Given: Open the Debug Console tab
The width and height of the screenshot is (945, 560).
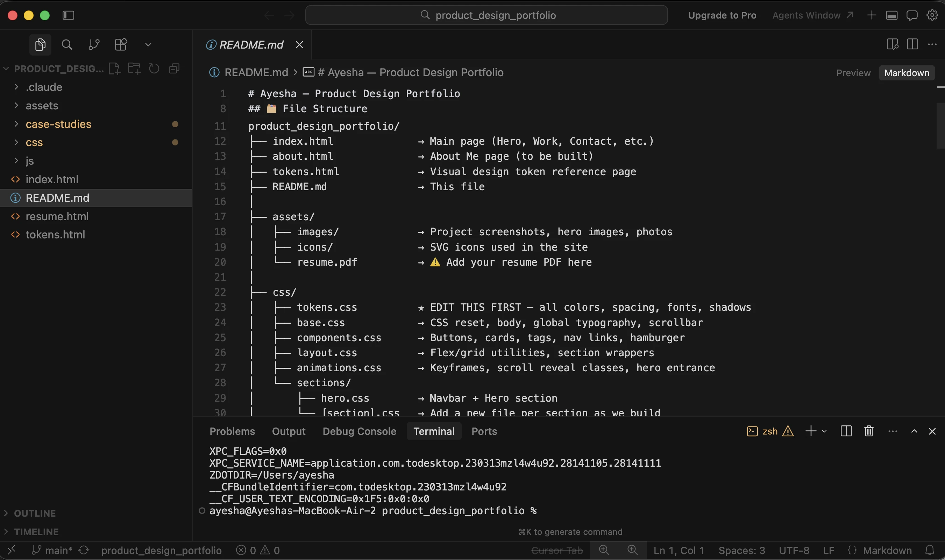Looking at the screenshot, I should pos(360,431).
